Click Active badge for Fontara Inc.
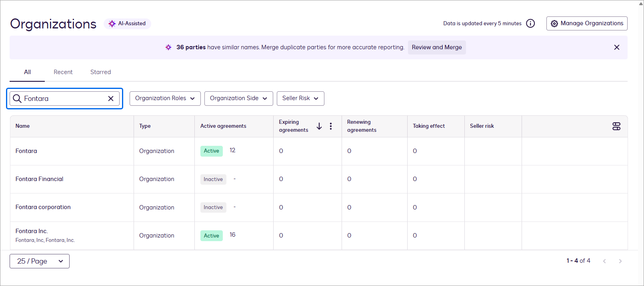This screenshot has width=644, height=286. click(212, 236)
